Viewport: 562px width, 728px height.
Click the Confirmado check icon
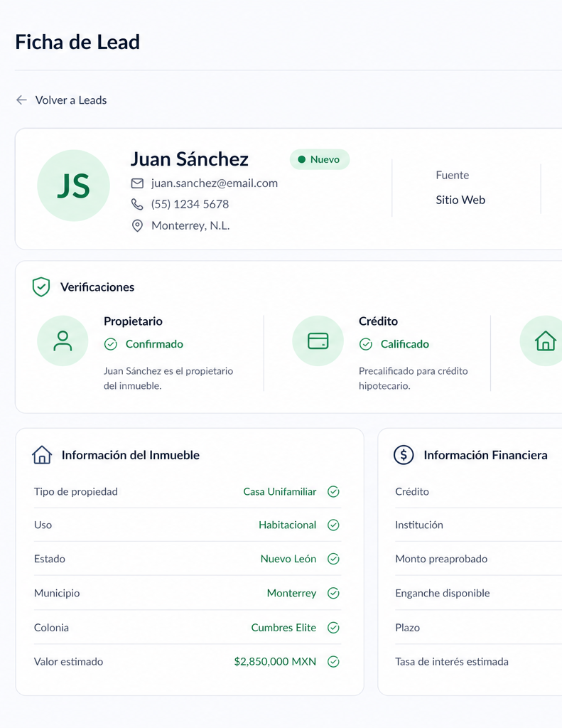coord(110,344)
